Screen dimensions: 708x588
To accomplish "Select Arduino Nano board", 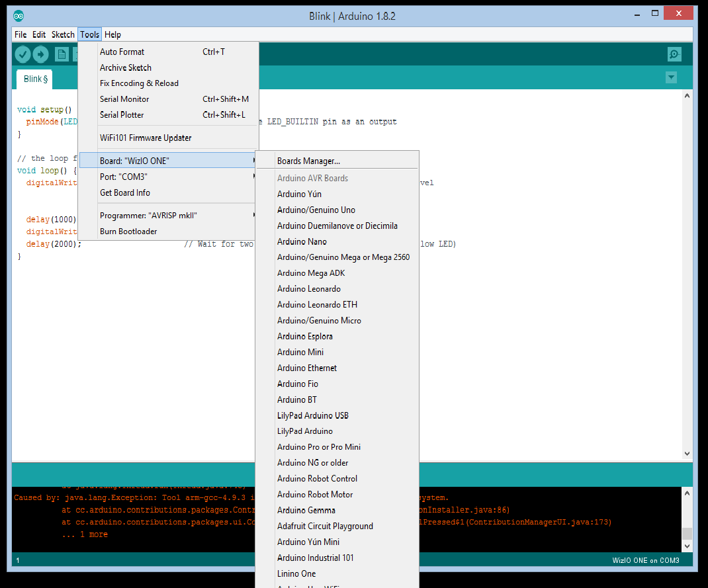I will [337, 241].
